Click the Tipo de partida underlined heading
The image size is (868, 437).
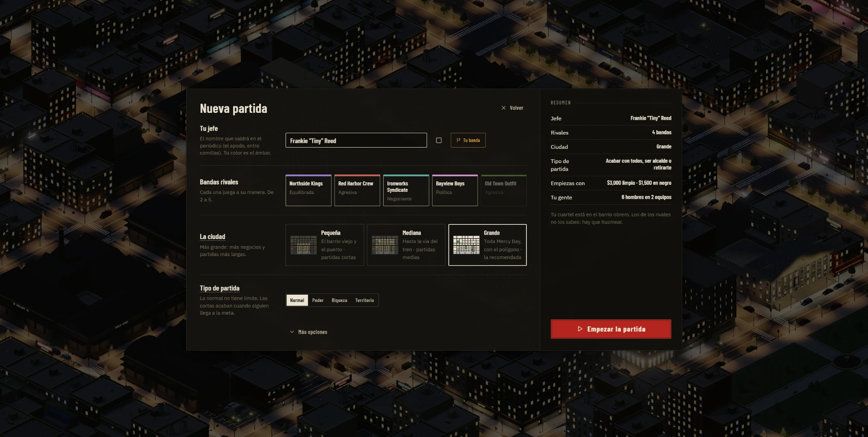(220, 288)
